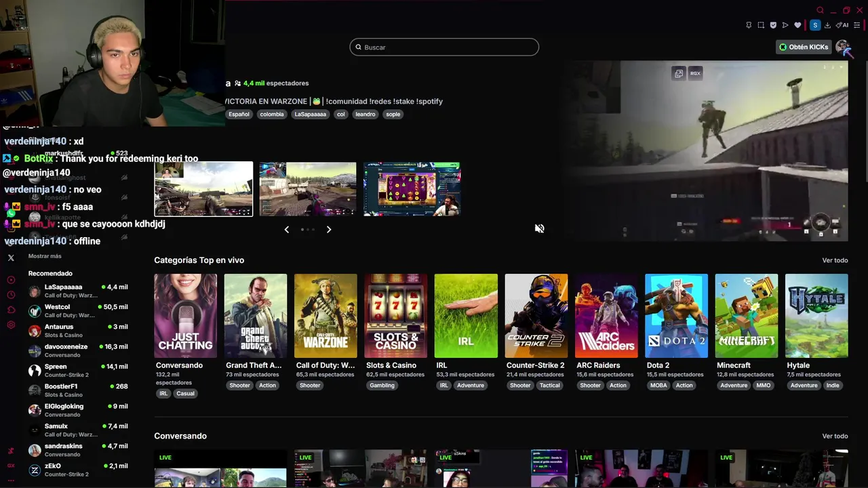The width and height of the screenshot is (868, 488).
Task: Open the downloads icon in browser toolbar
Action: click(827, 25)
